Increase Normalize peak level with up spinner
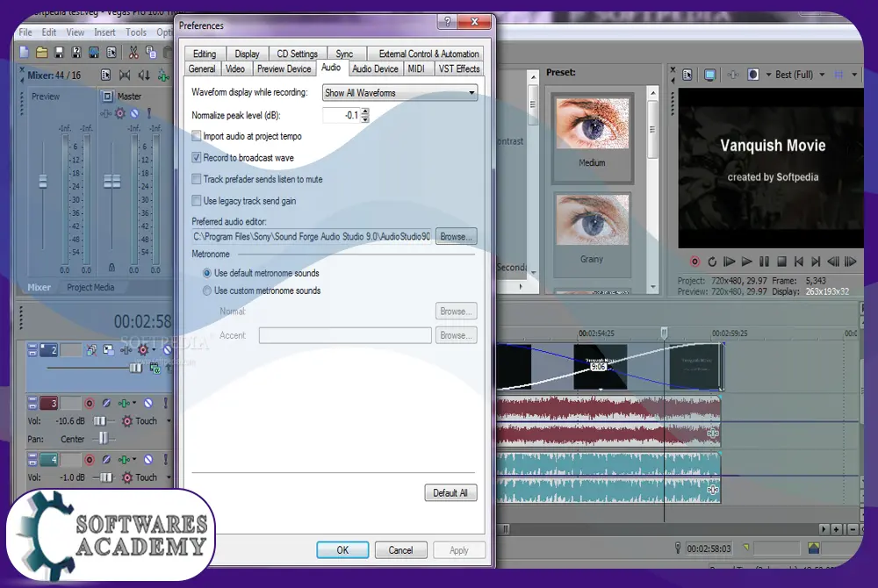 click(365, 111)
